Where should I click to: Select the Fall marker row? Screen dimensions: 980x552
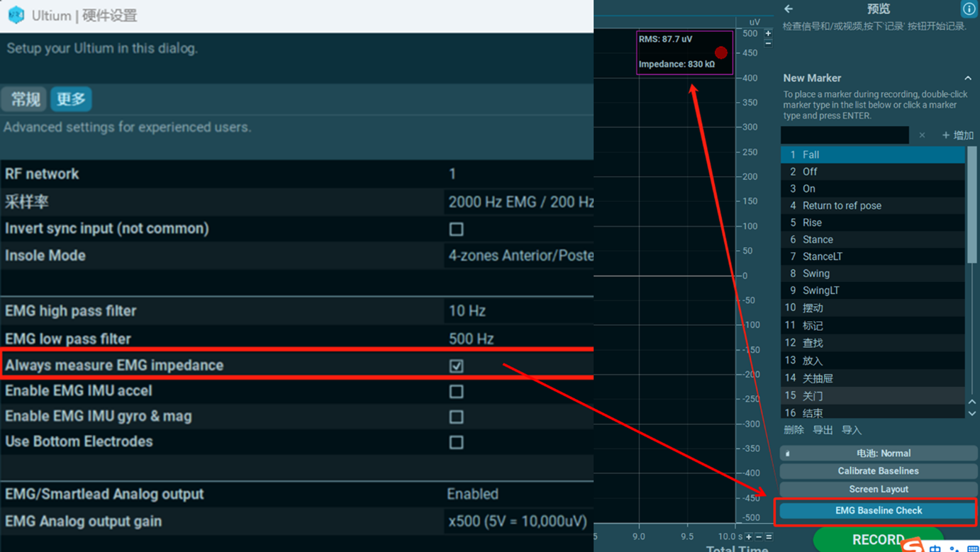873,154
